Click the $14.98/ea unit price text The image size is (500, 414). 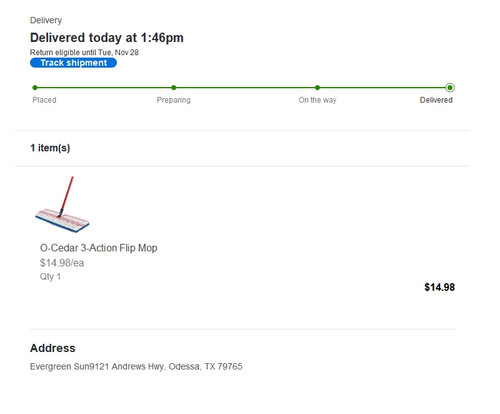[x=62, y=263]
